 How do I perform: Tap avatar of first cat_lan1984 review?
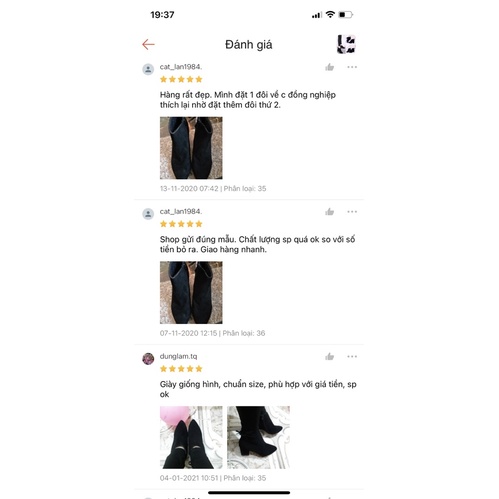click(x=148, y=69)
